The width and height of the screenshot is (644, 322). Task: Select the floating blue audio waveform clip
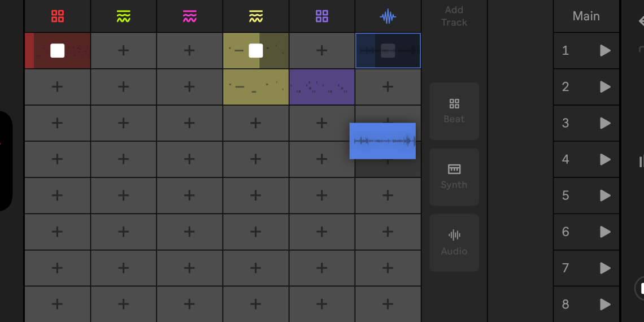click(382, 141)
